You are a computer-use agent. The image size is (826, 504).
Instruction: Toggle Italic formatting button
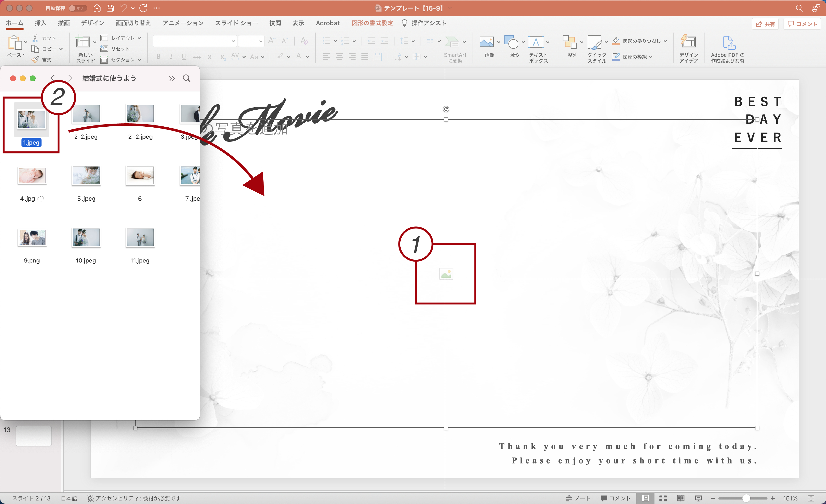pyautogui.click(x=171, y=57)
